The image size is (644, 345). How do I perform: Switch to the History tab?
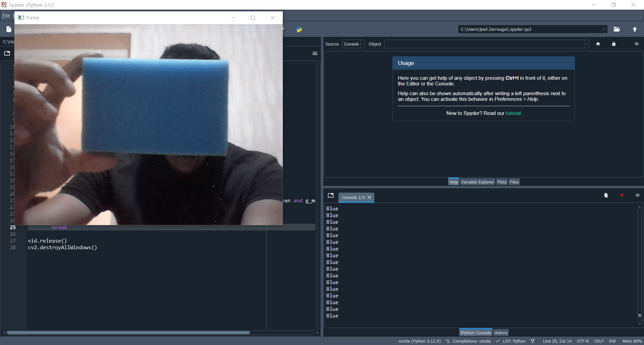(x=501, y=332)
